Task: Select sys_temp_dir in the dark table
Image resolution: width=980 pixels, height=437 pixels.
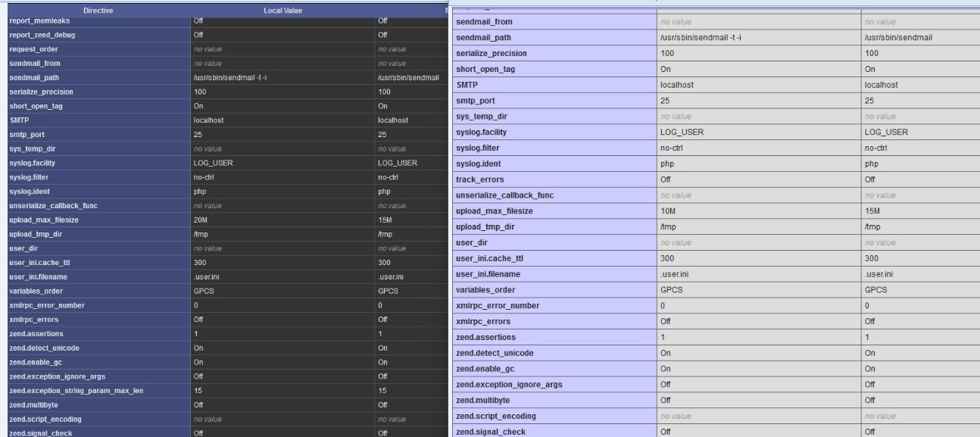Action: click(32, 148)
